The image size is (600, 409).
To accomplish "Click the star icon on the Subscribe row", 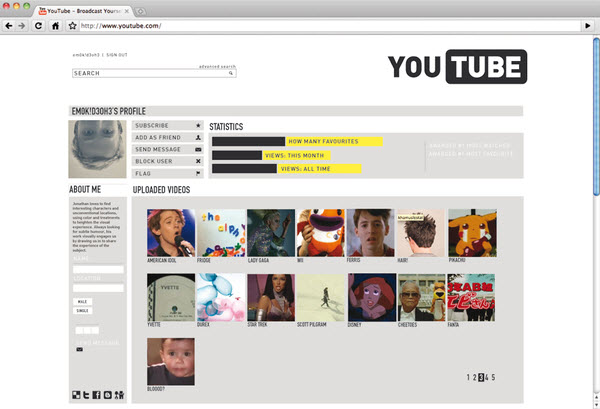I will [198, 125].
